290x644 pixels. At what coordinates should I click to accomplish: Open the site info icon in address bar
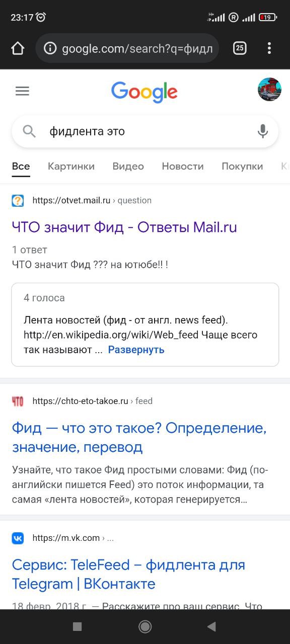(x=50, y=48)
